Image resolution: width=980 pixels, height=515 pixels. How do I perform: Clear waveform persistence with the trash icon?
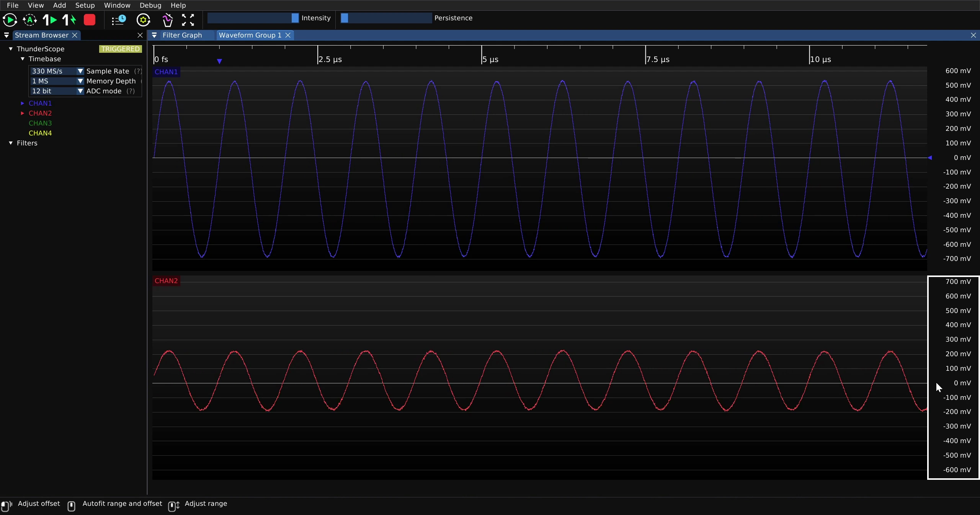point(167,20)
